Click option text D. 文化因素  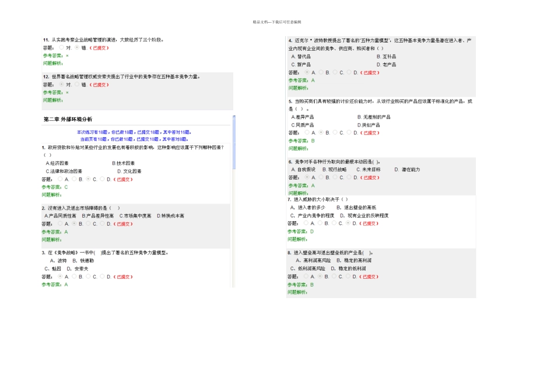129,171
